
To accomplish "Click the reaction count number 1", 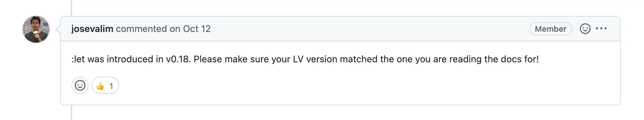I will point(111,86).
